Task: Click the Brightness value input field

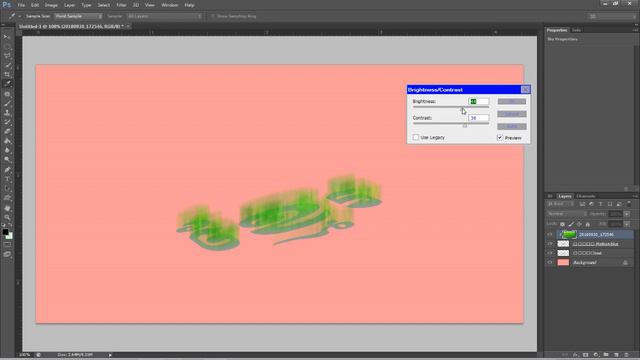Action: (x=478, y=102)
